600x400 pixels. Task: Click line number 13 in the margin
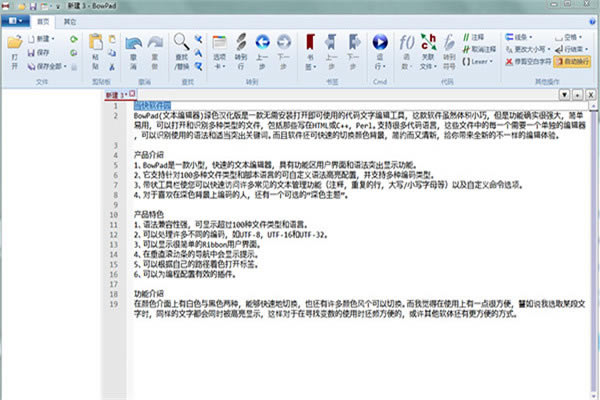pyautogui.click(x=114, y=245)
